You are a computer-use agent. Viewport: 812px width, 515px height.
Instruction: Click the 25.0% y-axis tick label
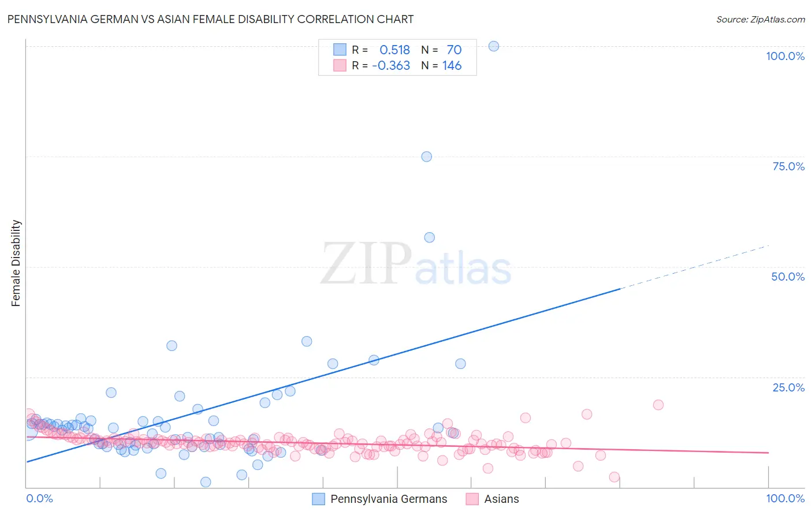point(788,387)
